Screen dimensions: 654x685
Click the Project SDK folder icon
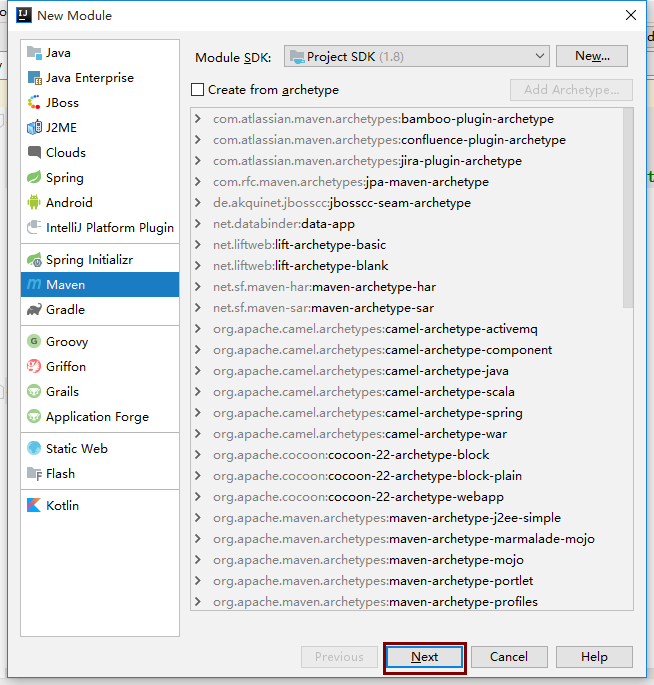point(298,57)
